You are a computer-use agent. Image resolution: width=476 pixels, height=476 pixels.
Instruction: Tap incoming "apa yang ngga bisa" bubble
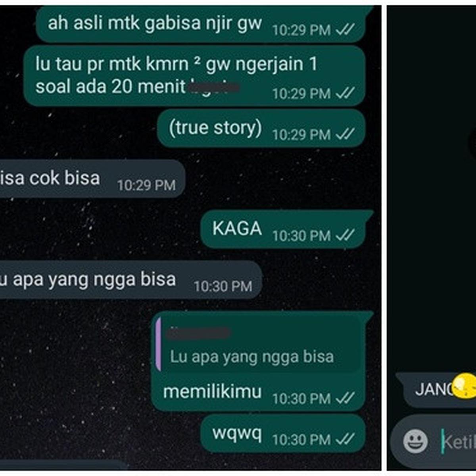pyautogui.click(x=131, y=280)
